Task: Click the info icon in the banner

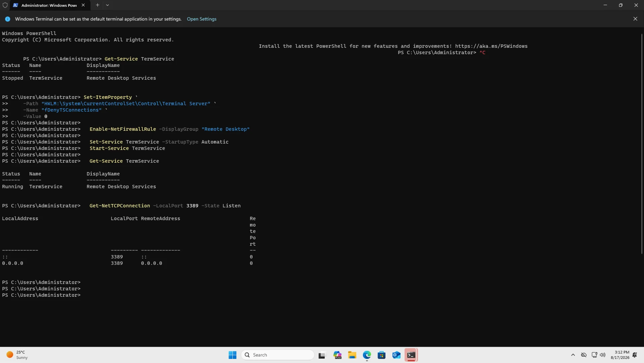Action: tap(7, 19)
